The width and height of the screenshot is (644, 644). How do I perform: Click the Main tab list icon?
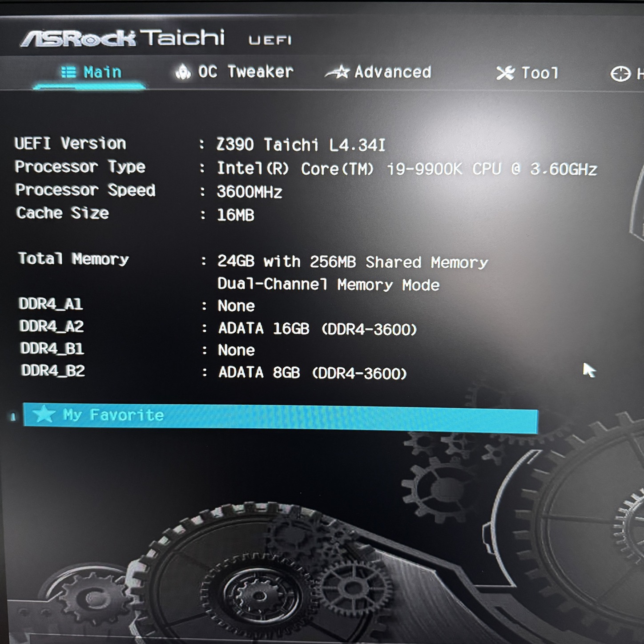(68, 72)
